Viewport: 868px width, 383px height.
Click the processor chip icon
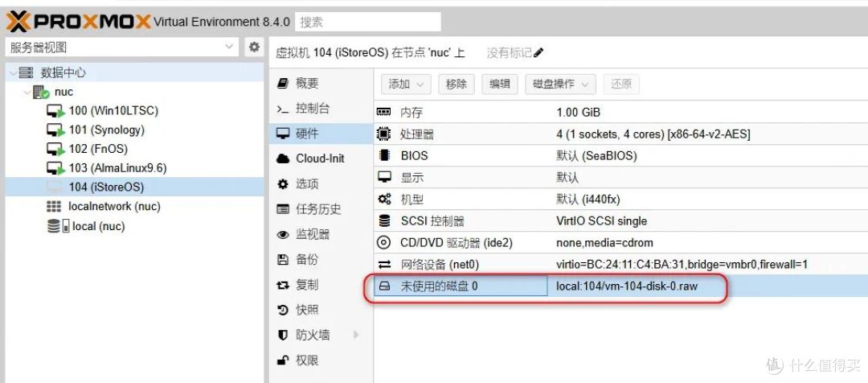[x=383, y=134]
